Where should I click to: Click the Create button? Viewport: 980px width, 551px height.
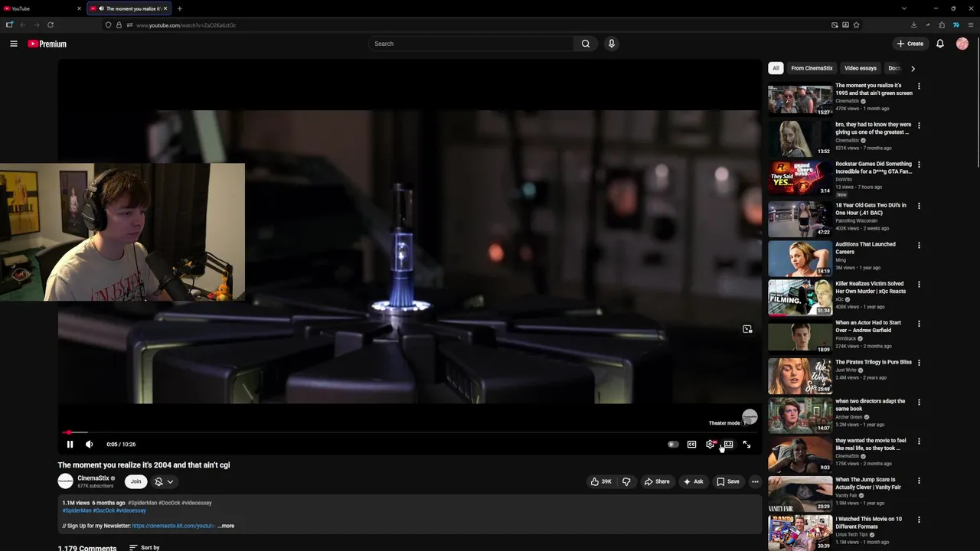[x=910, y=44]
